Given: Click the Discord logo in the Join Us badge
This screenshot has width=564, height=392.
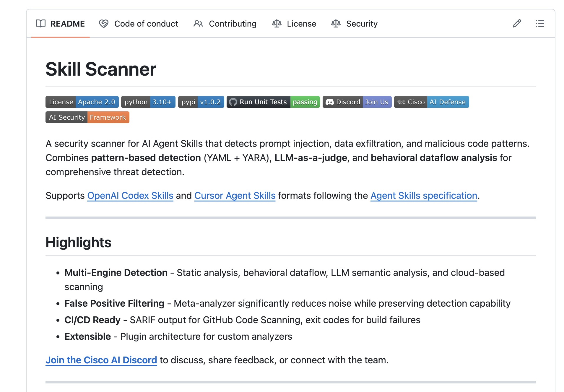Looking at the screenshot, I should pyautogui.click(x=330, y=102).
